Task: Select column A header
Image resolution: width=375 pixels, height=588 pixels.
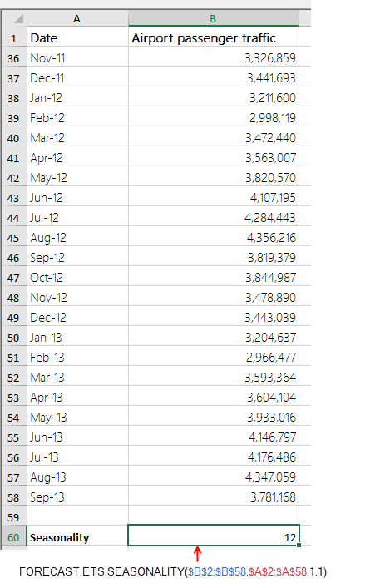Action: [77, 18]
